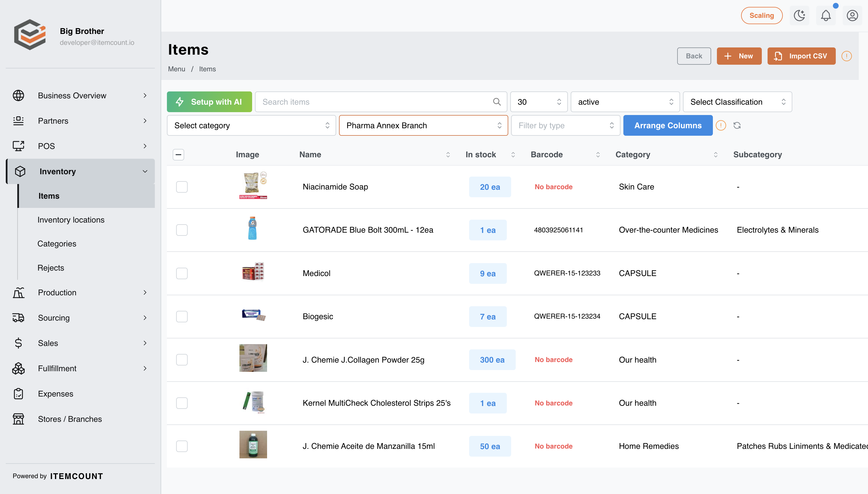Image resolution: width=868 pixels, height=494 pixels.
Task: Check the Biogesic row checkbox
Action: pyautogui.click(x=182, y=317)
